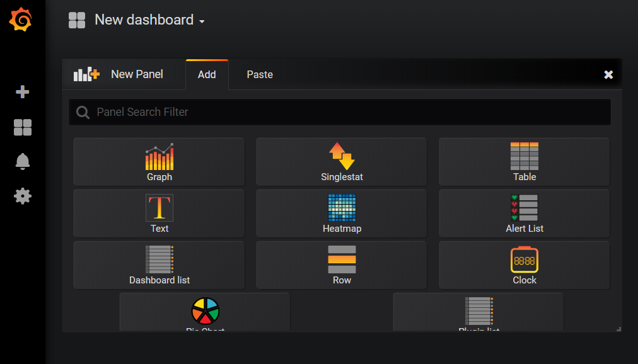Open the Dashboards grid icon in sidebar
The width and height of the screenshot is (638, 364).
(x=22, y=127)
